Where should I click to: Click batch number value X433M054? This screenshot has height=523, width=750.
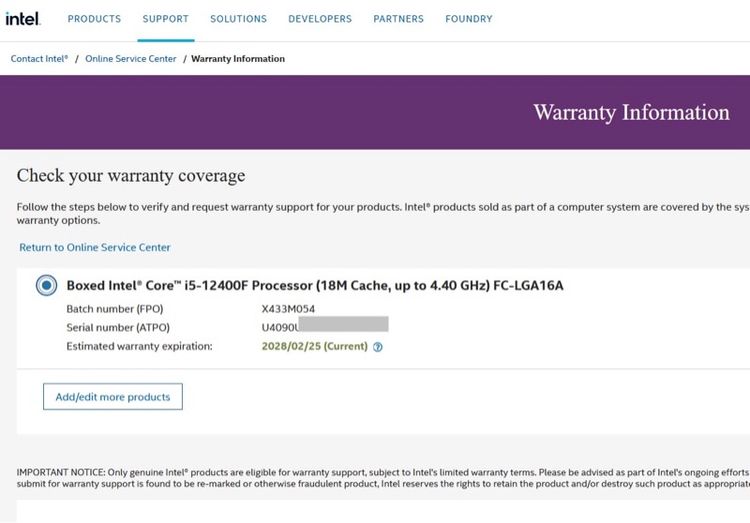(288, 309)
